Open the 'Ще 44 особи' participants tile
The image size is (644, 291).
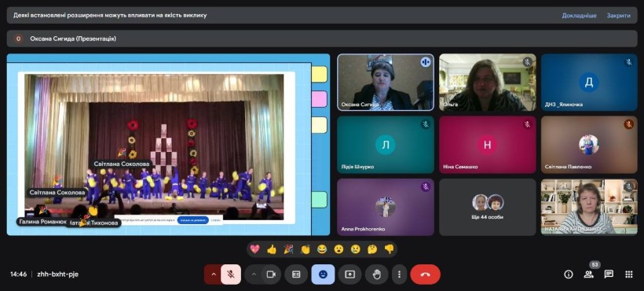click(488, 207)
